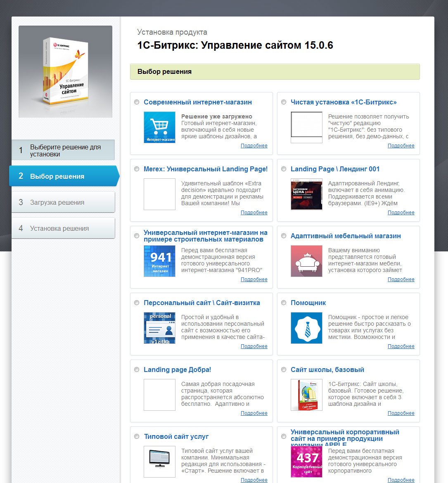Open Подробнее for Landing page Добра!
The height and width of the screenshot is (483, 448).
(254, 413)
